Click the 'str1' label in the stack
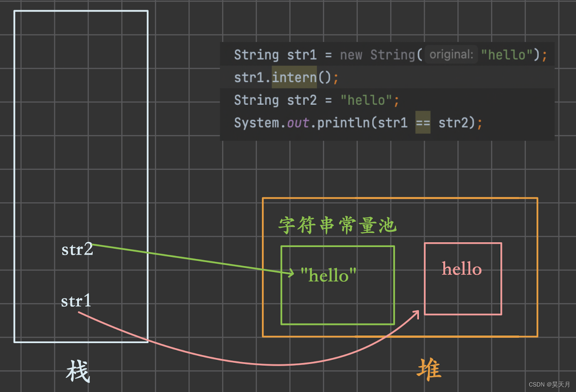The height and width of the screenshot is (392, 576). point(76,300)
